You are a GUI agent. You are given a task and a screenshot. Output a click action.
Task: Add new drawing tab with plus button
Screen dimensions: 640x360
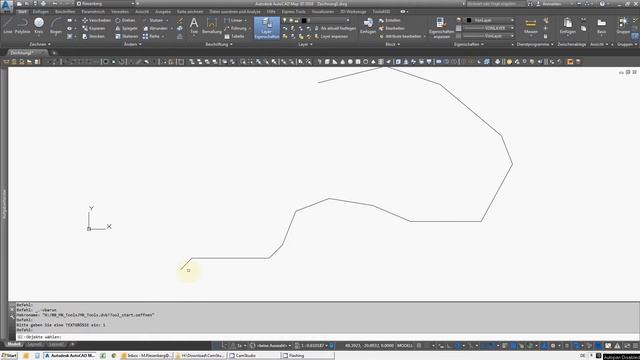coord(53,53)
